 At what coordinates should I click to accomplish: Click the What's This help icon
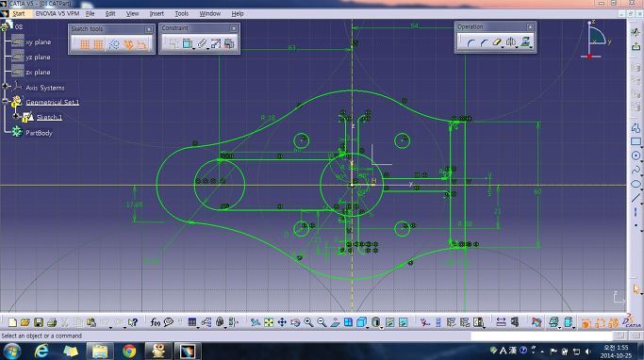132,322
